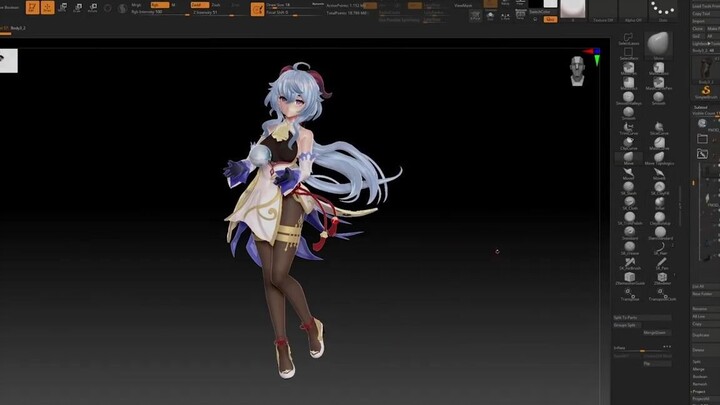
Task: Select the ZRemesherGuide brush
Action: pyautogui.click(x=630, y=278)
